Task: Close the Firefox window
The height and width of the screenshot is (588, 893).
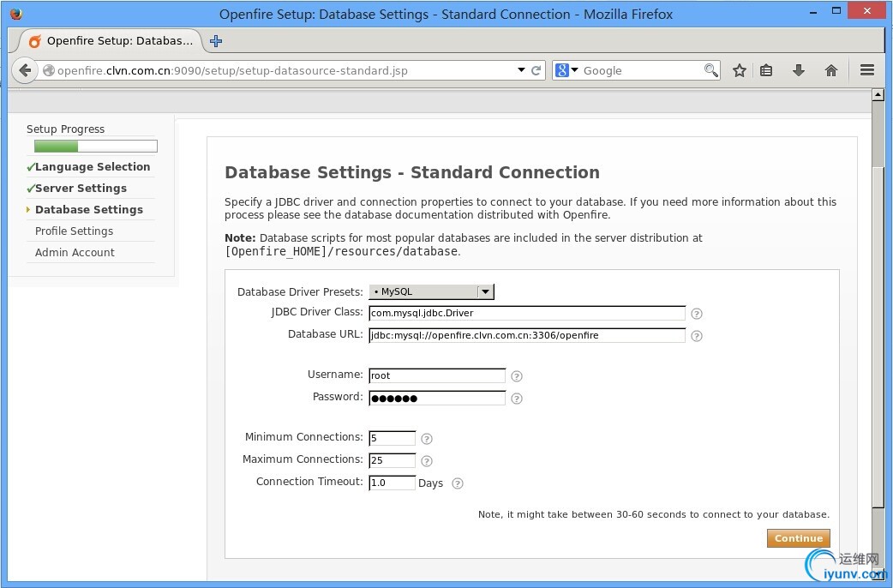Action: click(866, 11)
